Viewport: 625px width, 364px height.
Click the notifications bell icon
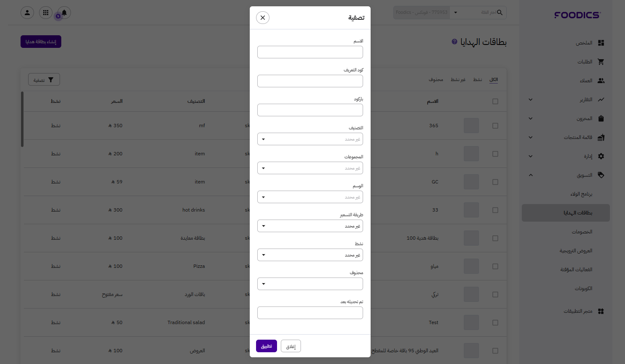click(x=64, y=13)
